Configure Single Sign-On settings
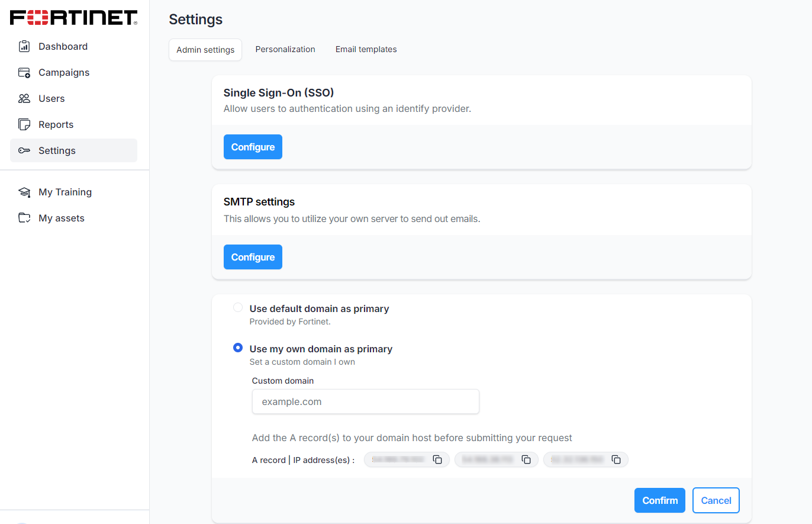812x524 pixels. tap(253, 147)
